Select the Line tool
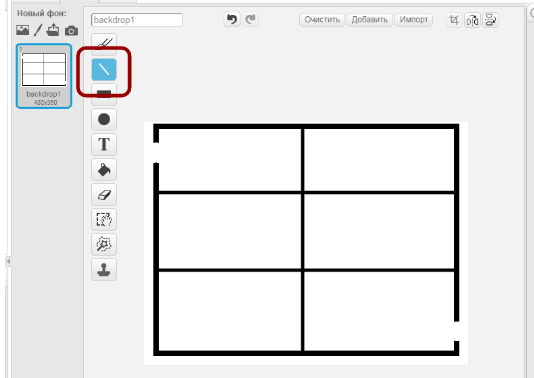 104,69
